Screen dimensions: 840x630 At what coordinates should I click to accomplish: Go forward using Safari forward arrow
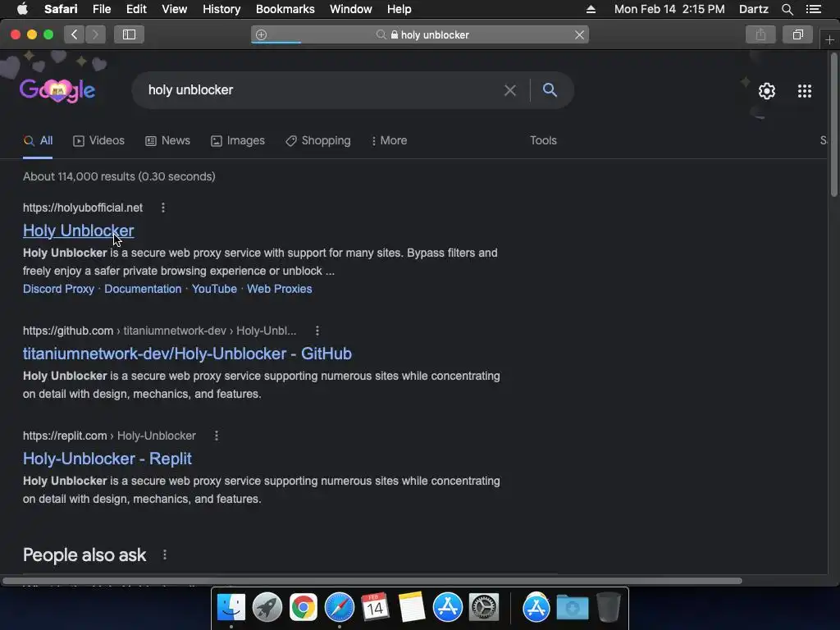tap(95, 34)
